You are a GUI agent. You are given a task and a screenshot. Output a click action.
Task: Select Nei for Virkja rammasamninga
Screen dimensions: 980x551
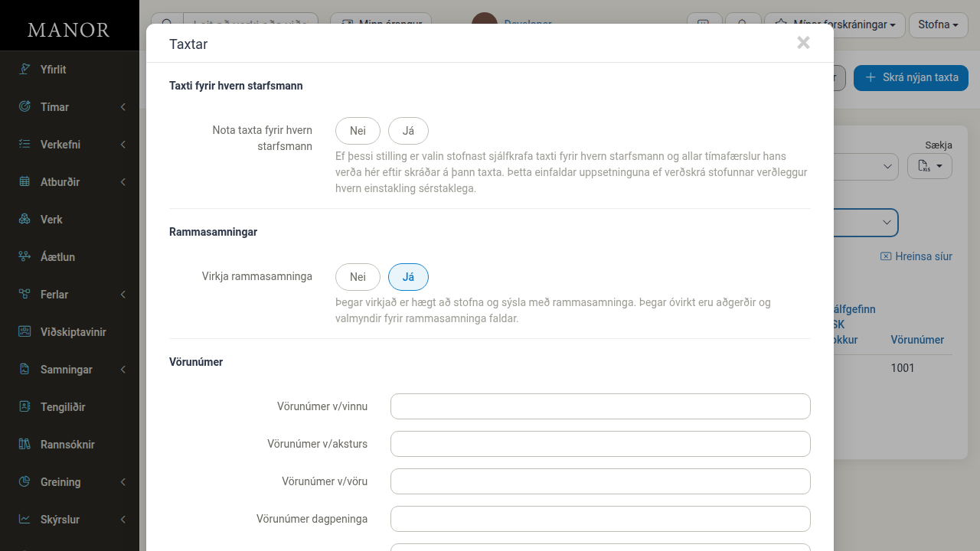click(x=358, y=277)
